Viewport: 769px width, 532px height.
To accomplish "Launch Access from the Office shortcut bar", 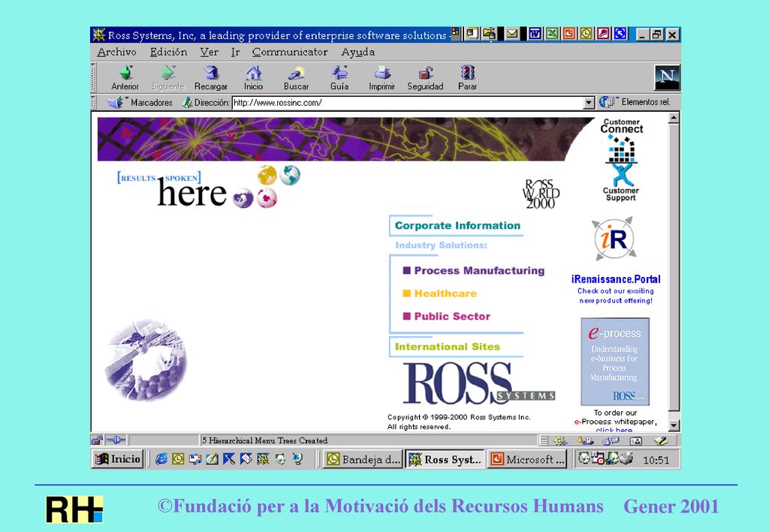I will click(x=603, y=34).
